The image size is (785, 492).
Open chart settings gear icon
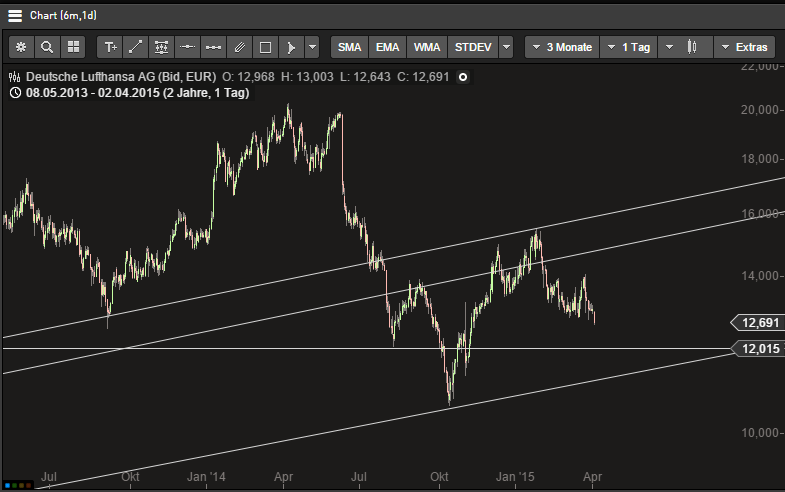point(21,47)
